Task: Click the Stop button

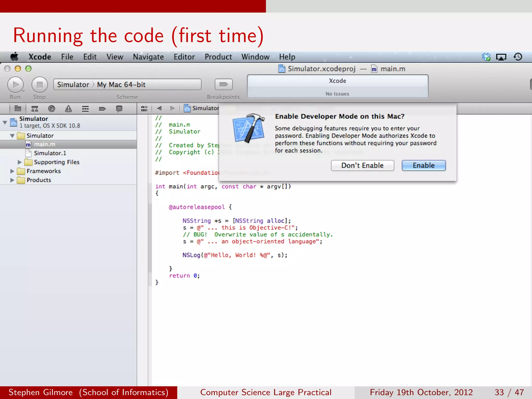Action: pyautogui.click(x=39, y=85)
